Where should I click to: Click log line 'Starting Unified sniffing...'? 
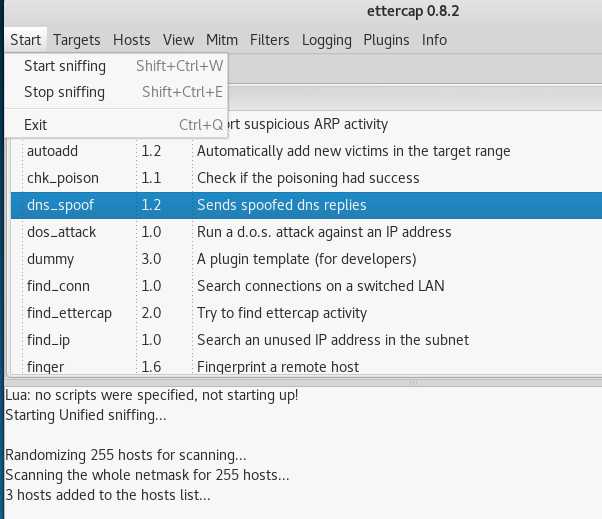[86, 415]
